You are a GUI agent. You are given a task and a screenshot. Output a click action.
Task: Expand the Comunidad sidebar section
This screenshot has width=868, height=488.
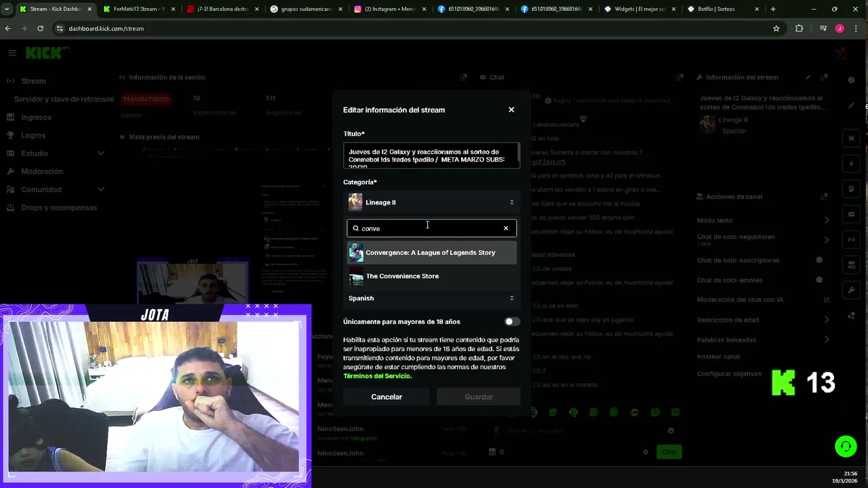[101, 190]
